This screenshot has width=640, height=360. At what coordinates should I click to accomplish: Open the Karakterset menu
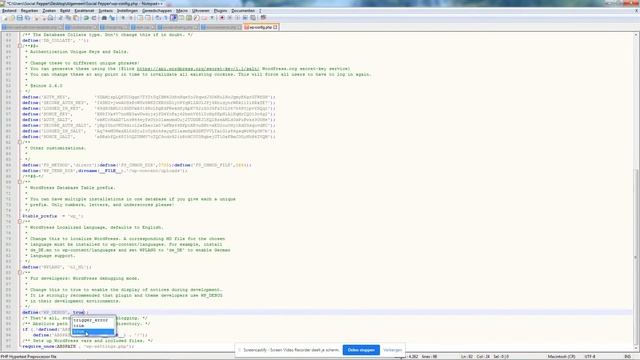tap(84, 11)
